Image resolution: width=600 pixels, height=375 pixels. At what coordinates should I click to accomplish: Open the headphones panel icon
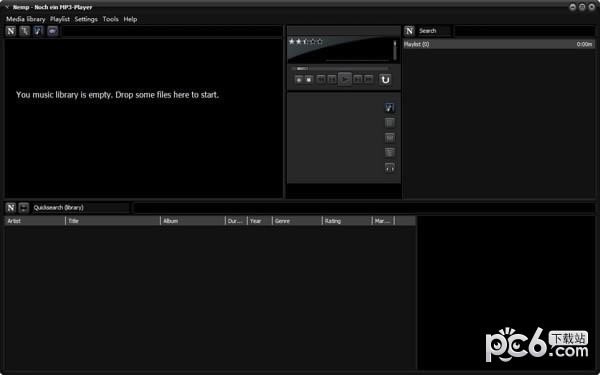pos(390,168)
